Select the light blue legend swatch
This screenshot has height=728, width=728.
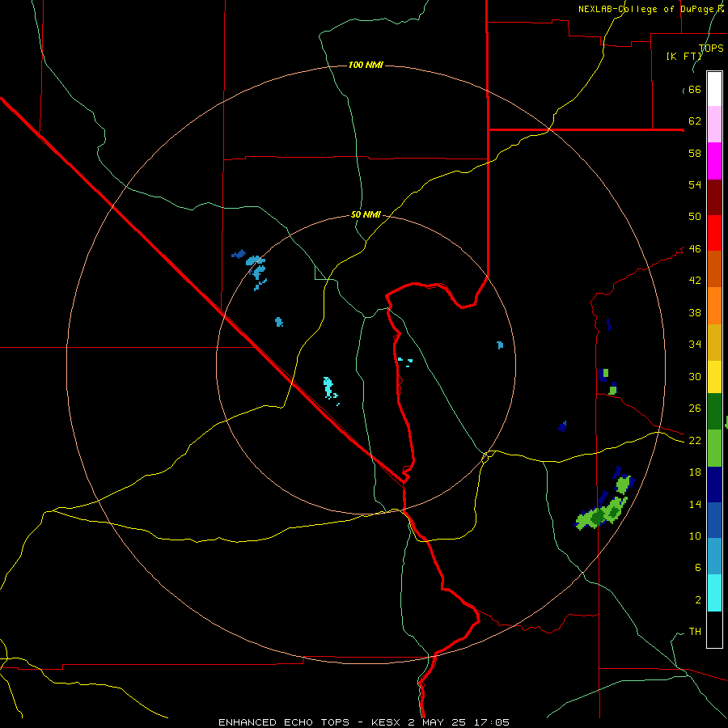pyautogui.click(x=714, y=557)
